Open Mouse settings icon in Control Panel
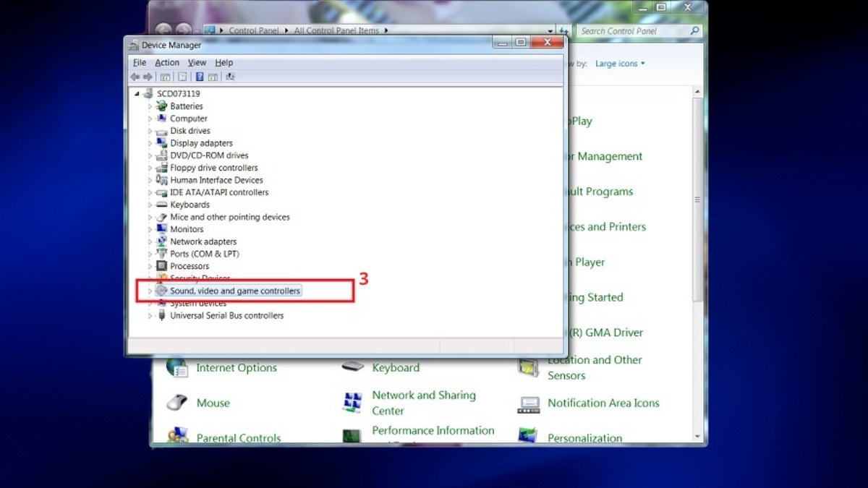Screen dimensions: 868x488 click(177, 403)
